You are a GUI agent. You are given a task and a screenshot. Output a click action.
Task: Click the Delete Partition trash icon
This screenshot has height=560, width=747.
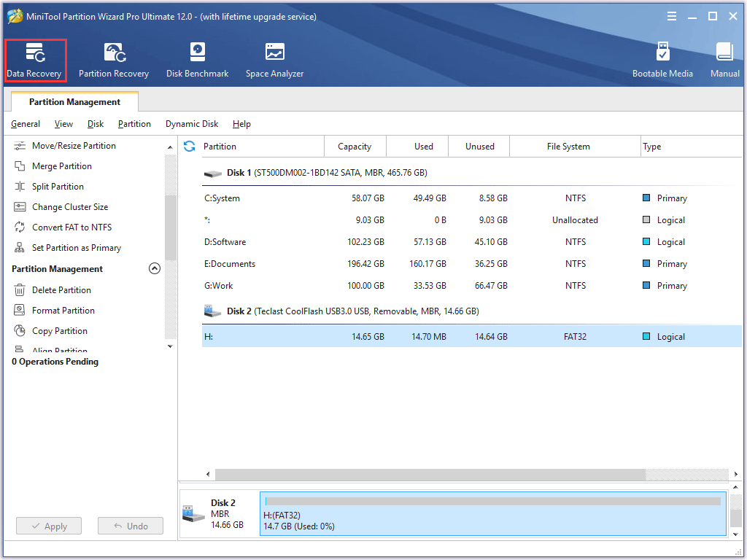click(20, 290)
